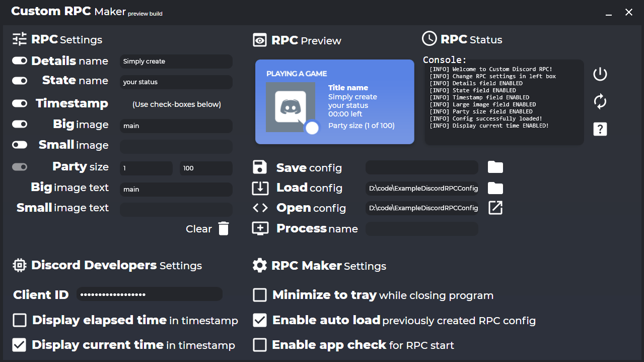
Task: Click the trash icon next to Clear
Action: tap(224, 228)
